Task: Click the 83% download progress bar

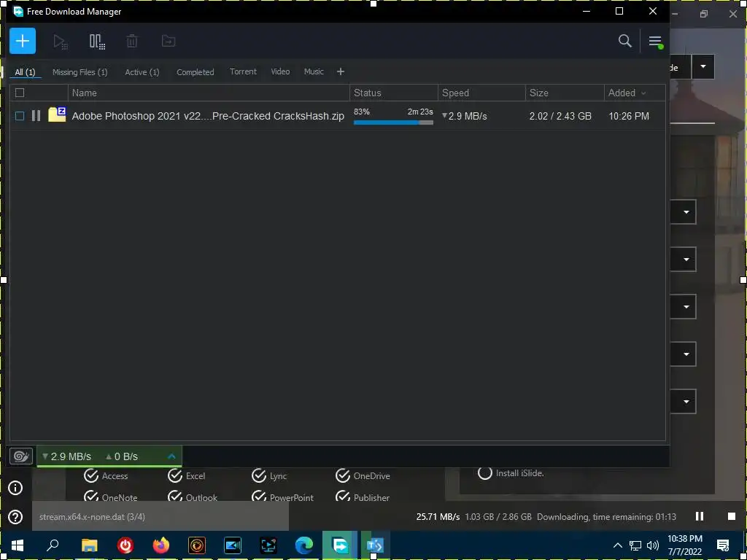Action: pyautogui.click(x=393, y=122)
